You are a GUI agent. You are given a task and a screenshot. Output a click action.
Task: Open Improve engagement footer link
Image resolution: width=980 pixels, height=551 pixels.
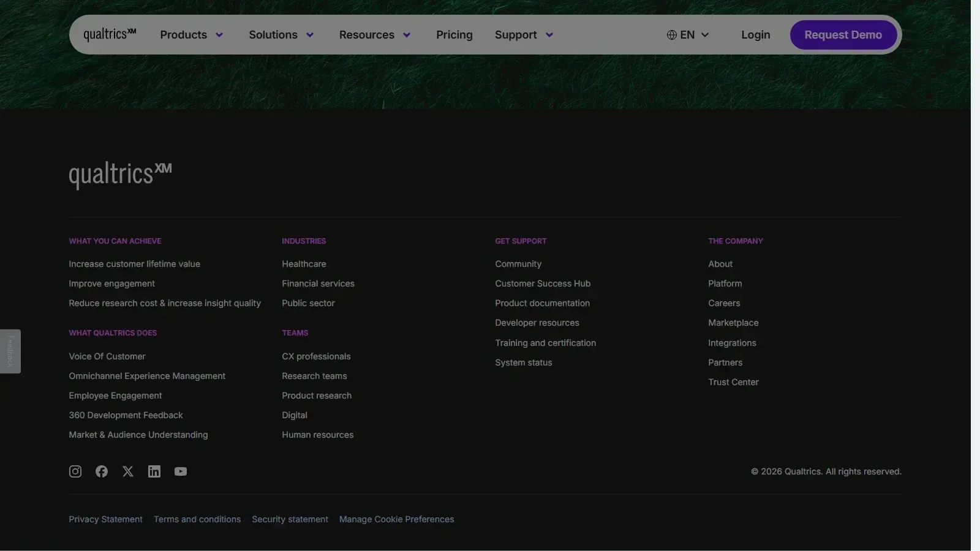point(111,283)
